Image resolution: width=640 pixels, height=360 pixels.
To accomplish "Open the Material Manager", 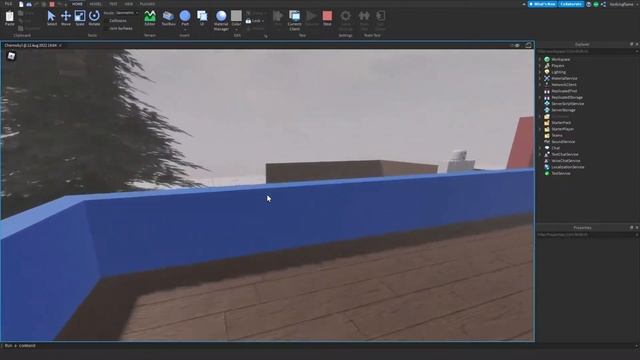I will (x=221, y=20).
